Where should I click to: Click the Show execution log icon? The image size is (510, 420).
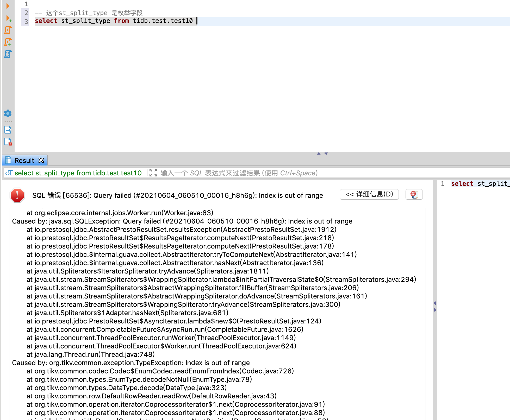click(x=8, y=142)
